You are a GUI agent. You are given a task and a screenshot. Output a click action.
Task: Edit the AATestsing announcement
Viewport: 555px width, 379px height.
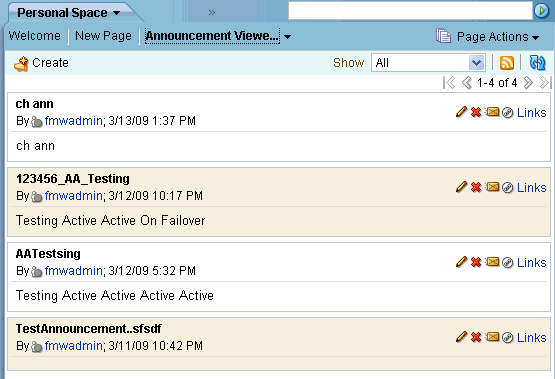(461, 262)
